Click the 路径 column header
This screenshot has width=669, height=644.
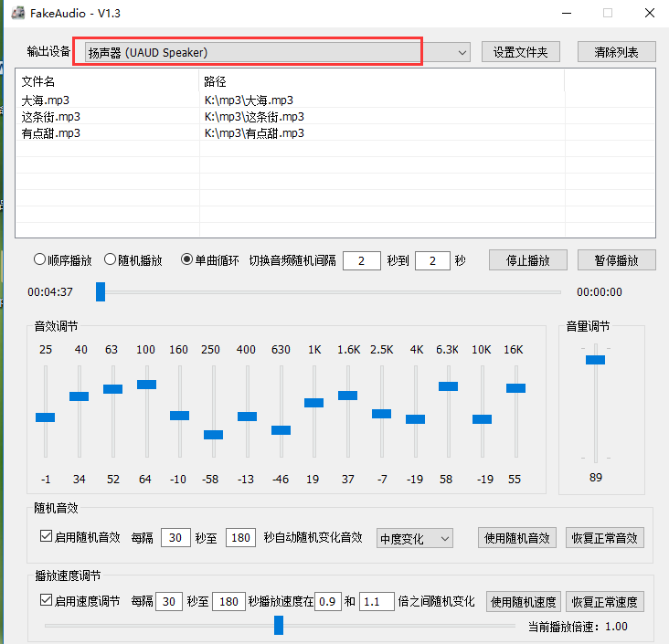point(382,81)
